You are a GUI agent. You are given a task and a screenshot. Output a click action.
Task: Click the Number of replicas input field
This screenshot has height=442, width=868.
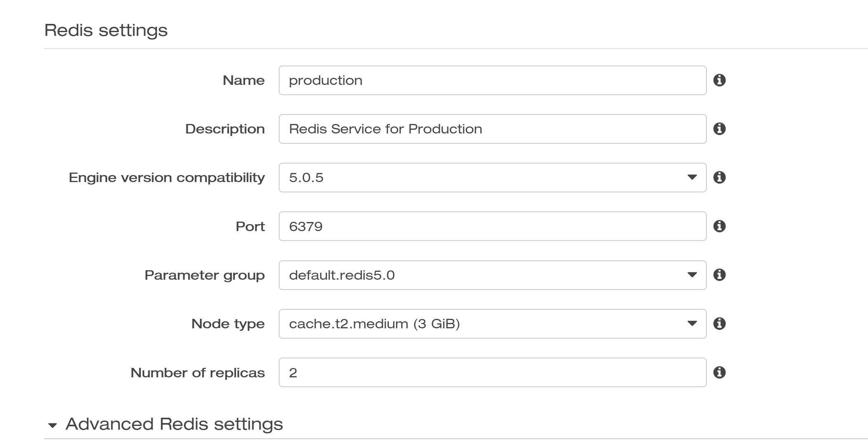tap(492, 372)
